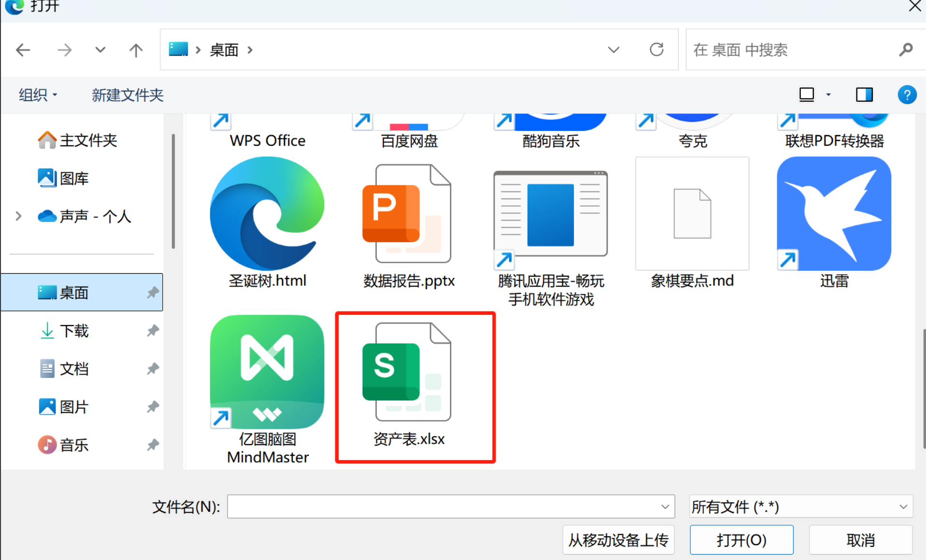The width and height of the screenshot is (926, 560).
Task: Open the view options dropdown arrow
Action: click(828, 95)
